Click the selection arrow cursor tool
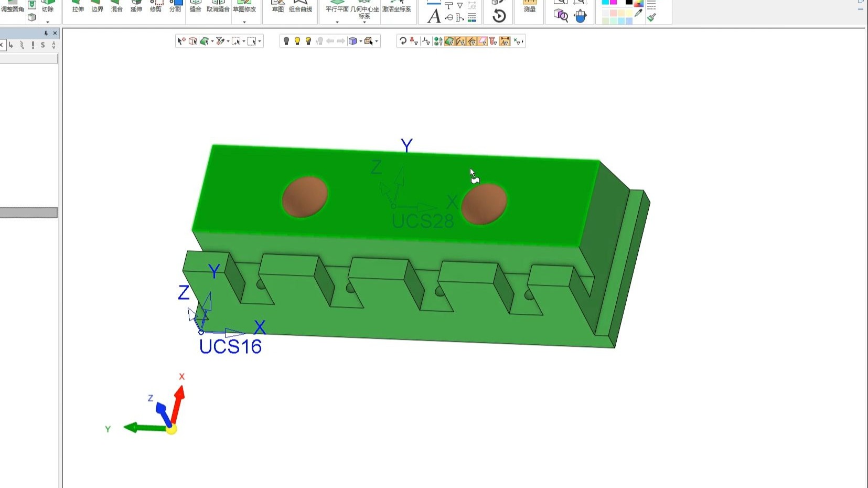The image size is (868, 488). 181,41
